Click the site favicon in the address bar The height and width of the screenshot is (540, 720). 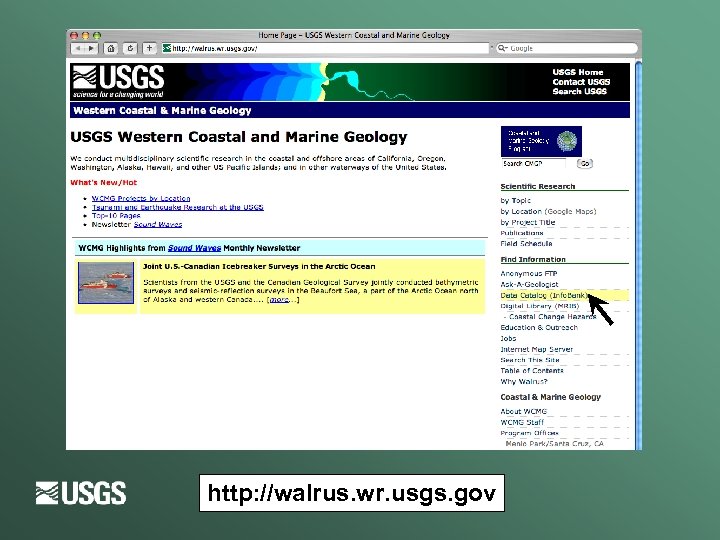[x=167, y=48]
